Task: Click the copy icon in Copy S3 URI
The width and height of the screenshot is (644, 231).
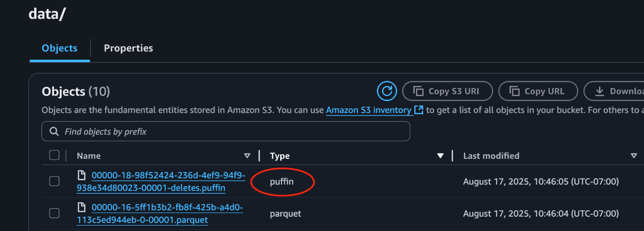Action: pos(418,91)
